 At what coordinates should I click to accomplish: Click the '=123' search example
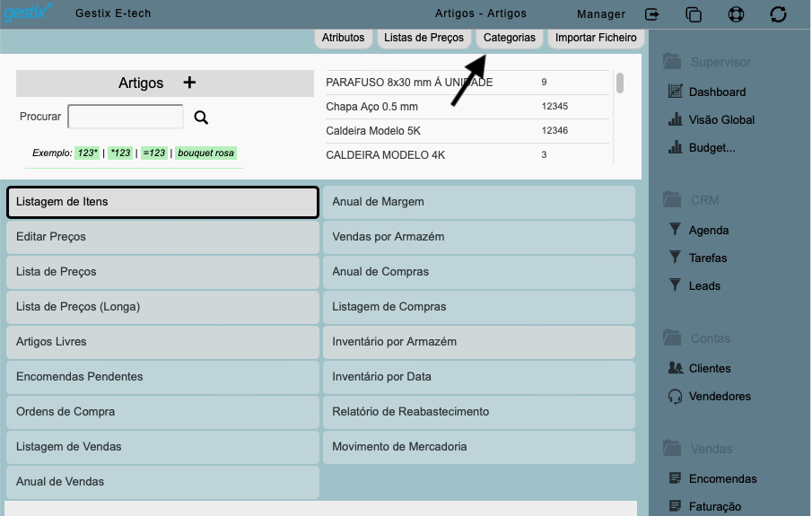coord(153,153)
